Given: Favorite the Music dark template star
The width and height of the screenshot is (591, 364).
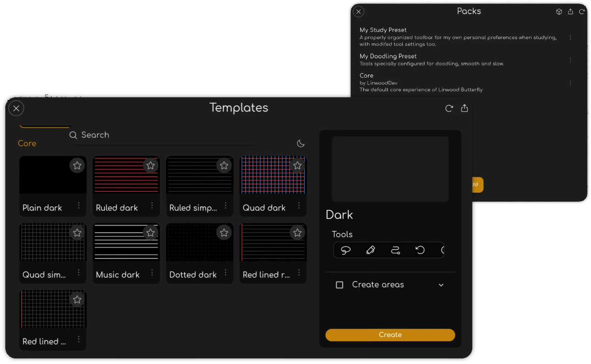Looking at the screenshot, I should 150,232.
